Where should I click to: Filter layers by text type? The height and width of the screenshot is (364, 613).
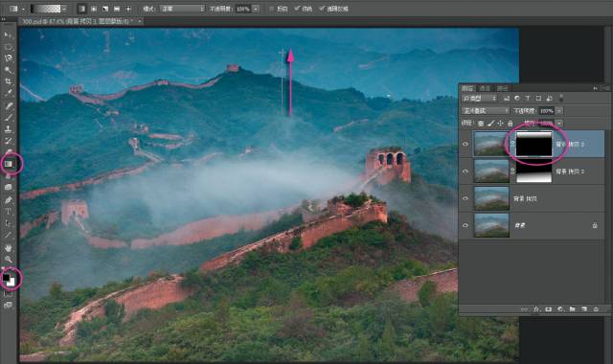tap(528, 98)
